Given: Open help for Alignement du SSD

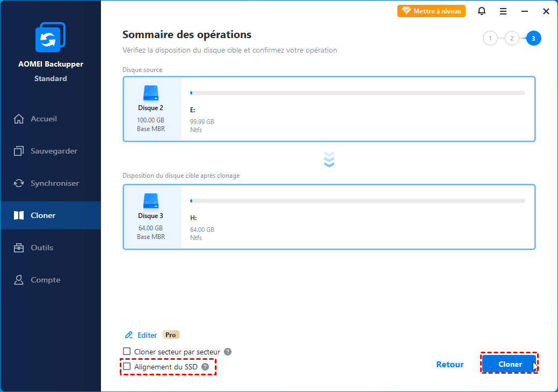Looking at the screenshot, I should pyautogui.click(x=205, y=367).
